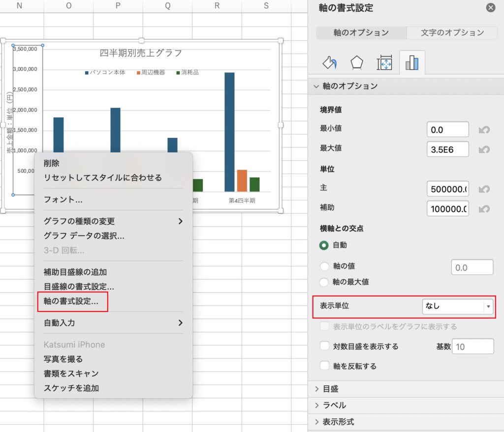504x432 pixels.
Task: Reset the 補助 unit with arrow icon
Action: click(484, 209)
